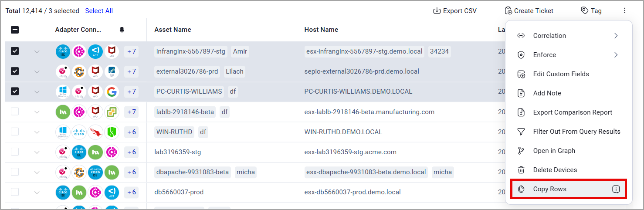
Task: Open the Correlation submenu arrow
Action: (x=616, y=36)
